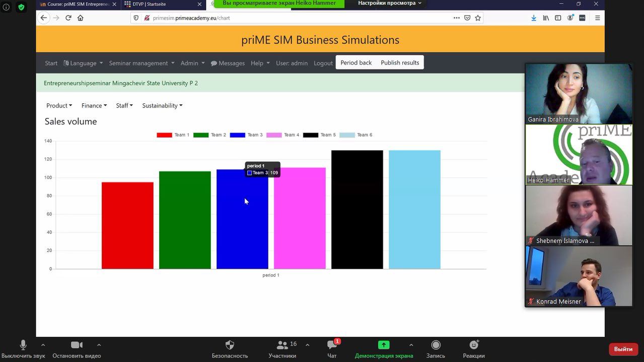Open the Zoom Security shield icon
Screen dimensions: 644x362
(x=230, y=345)
